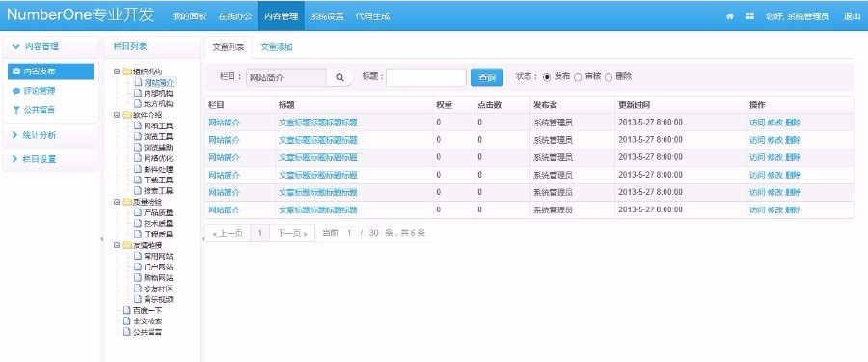Click the page number 1 pagination button
This screenshot has width=868, height=362.
tap(260, 233)
